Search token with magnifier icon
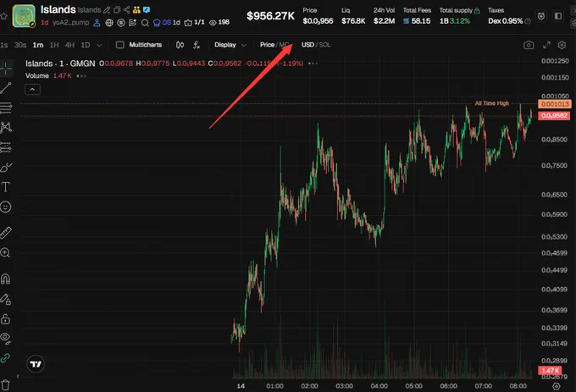The image size is (576, 392). tap(145, 23)
